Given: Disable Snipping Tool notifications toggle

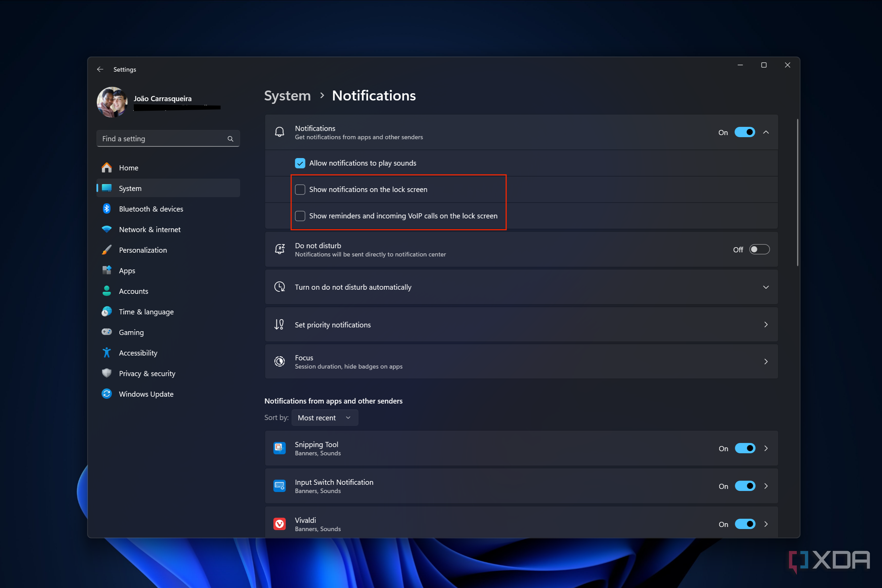Looking at the screenshot, I should (x=745, y=448).
